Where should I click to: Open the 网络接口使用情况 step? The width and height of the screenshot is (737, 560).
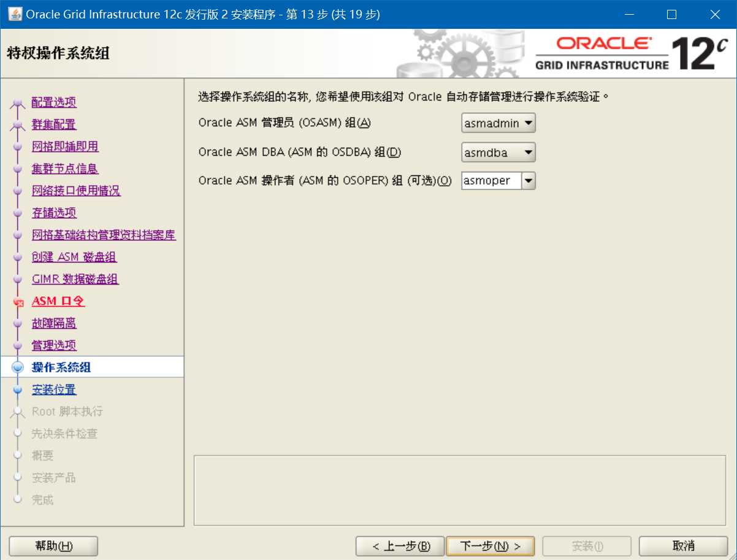(76, 191)
